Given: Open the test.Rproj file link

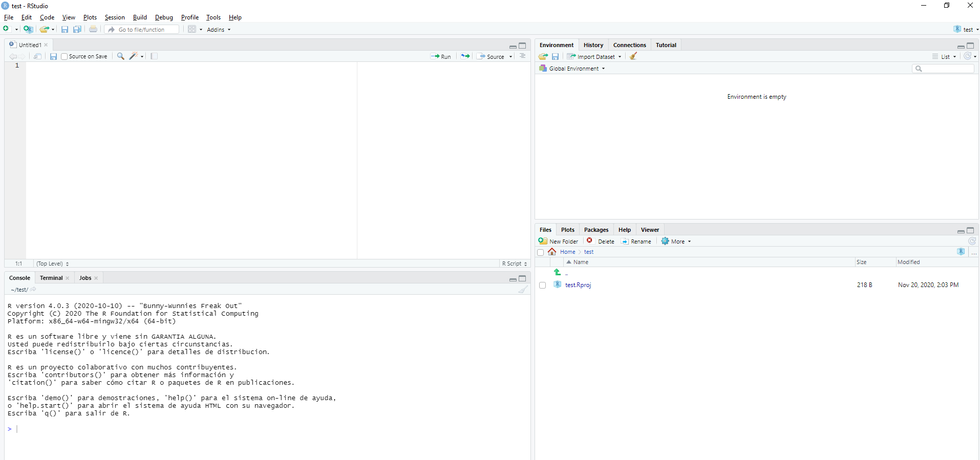Looking at the screenshot, I should point(578,285).
